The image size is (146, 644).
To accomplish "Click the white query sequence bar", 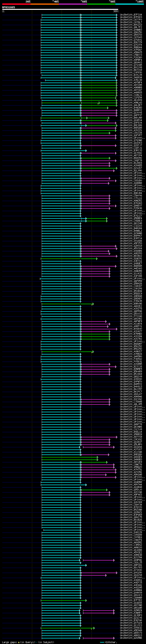I will point(60,9).
